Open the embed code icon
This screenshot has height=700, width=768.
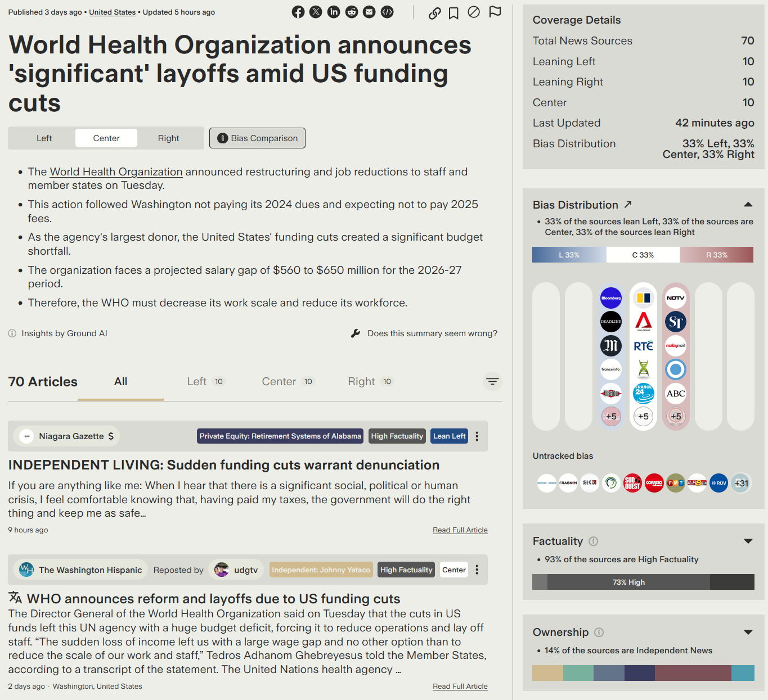point(387,12)
